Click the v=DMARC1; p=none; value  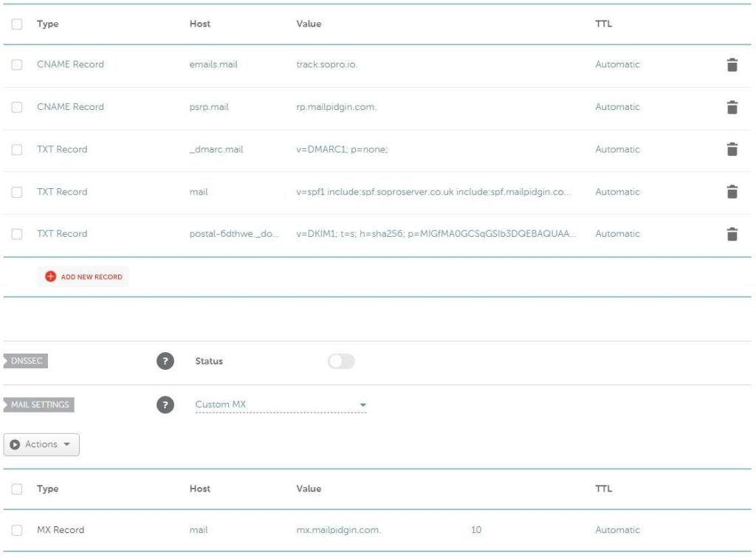pyautogui.click(x=342, y=150)
